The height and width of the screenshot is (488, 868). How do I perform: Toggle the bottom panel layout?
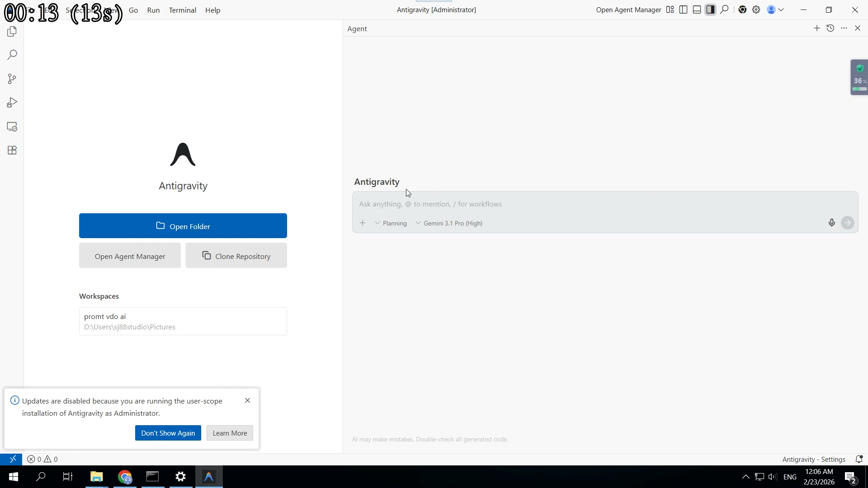(x=697, y=9)
